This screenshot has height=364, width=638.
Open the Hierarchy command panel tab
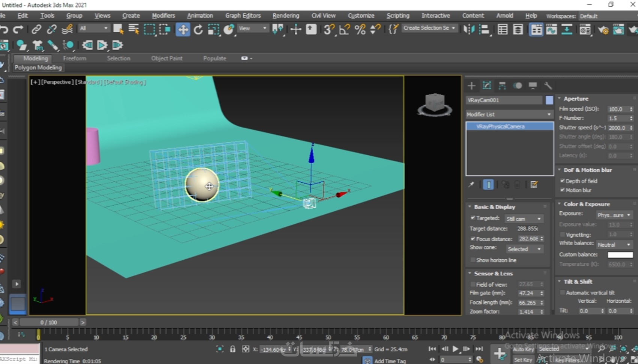pyautogui.click(x=502, y=86)
